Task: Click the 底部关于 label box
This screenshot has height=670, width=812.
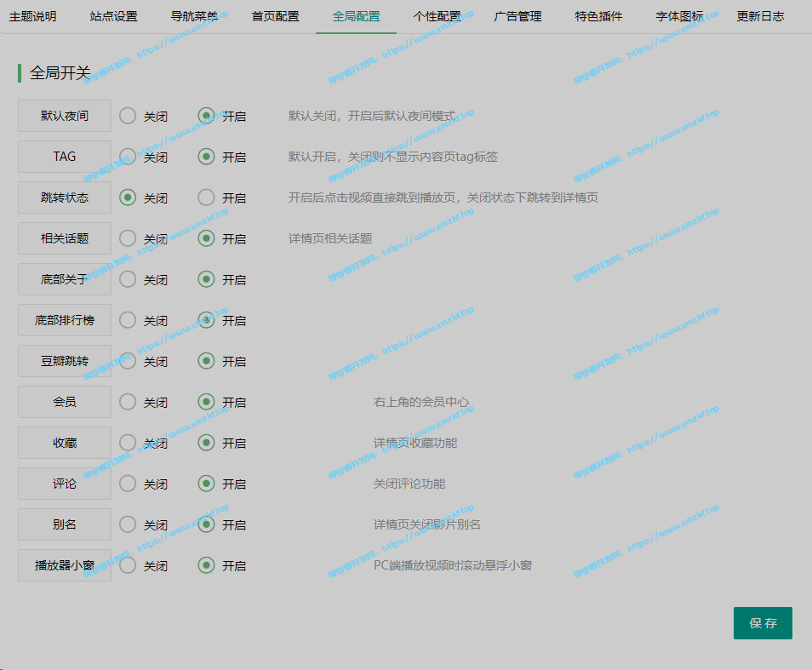Action: click(x=65, y=279)
